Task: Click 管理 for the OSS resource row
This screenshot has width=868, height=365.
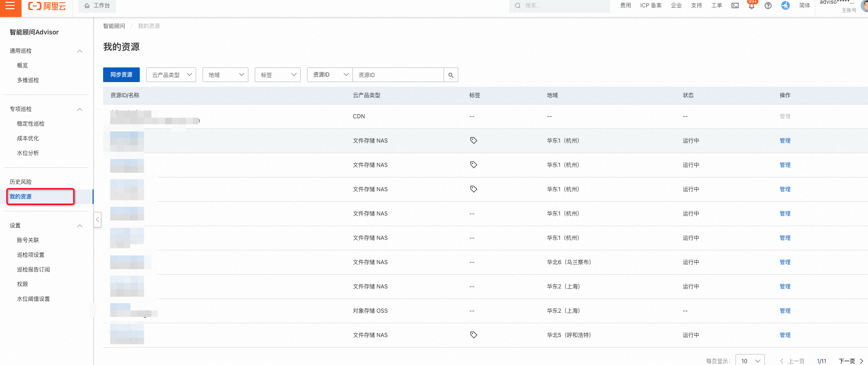Action: [785, 311]
